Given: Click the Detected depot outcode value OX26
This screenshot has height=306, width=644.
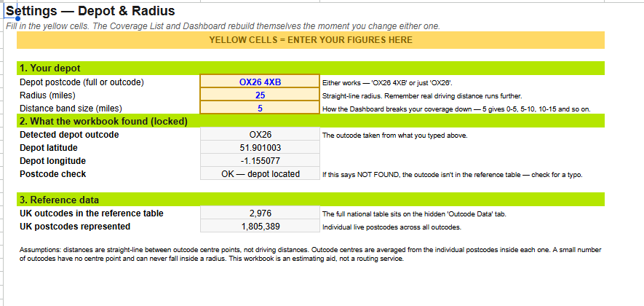Looking at the screenshot, I should 260,135.
